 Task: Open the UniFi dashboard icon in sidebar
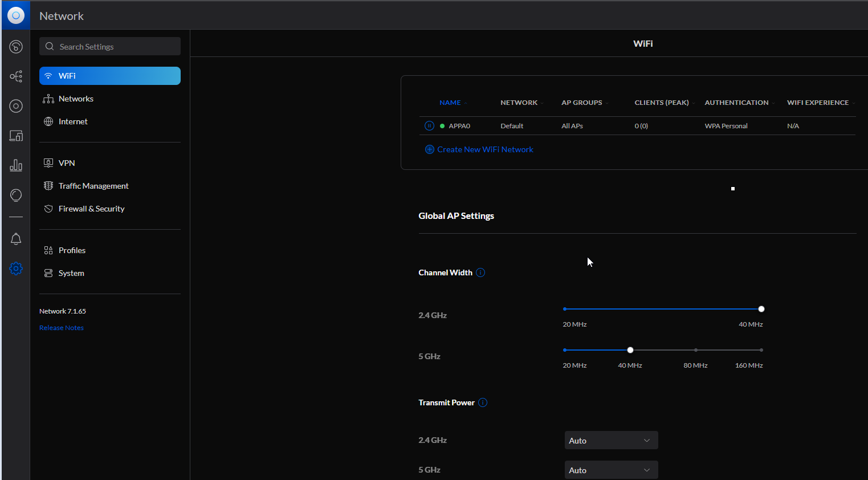pyautogui.click(x=16, y=47)
